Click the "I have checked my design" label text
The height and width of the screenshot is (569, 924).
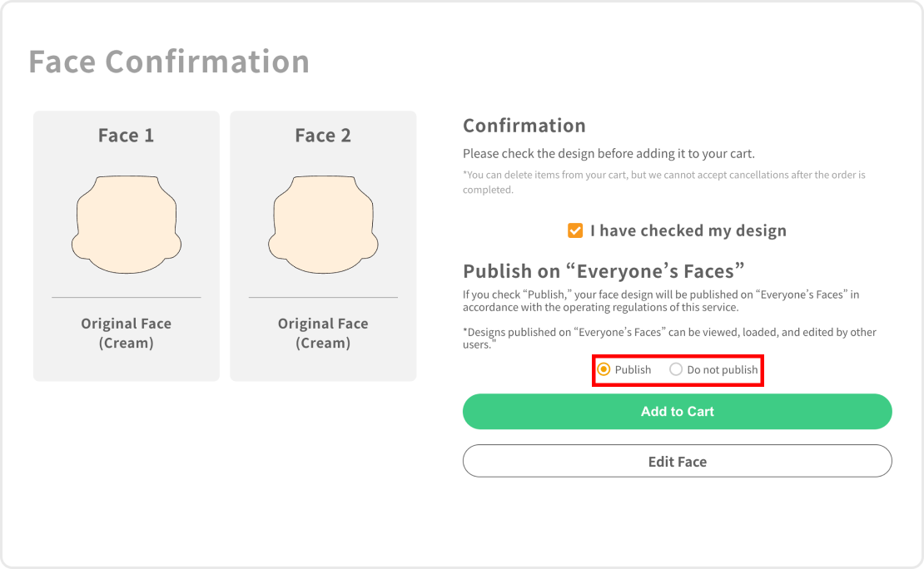(x=688, y=230)
